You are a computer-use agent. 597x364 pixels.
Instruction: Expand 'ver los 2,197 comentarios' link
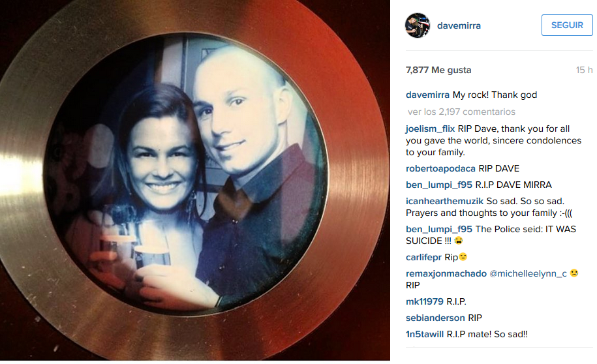coord(461,112)
